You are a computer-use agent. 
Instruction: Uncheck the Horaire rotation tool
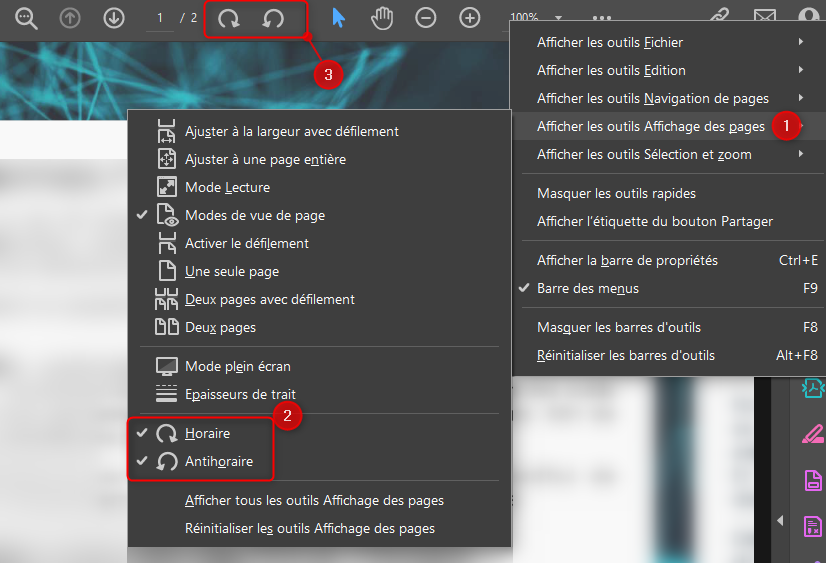pos(207,434)
